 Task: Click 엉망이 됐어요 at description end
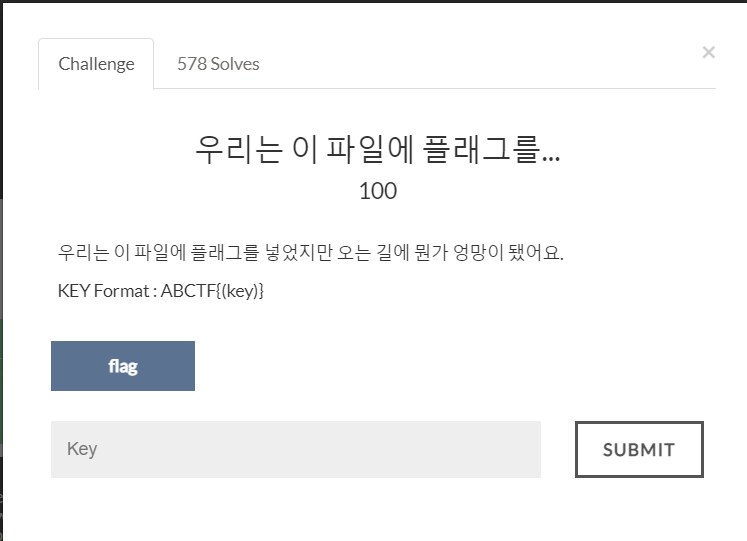point(508,252)
